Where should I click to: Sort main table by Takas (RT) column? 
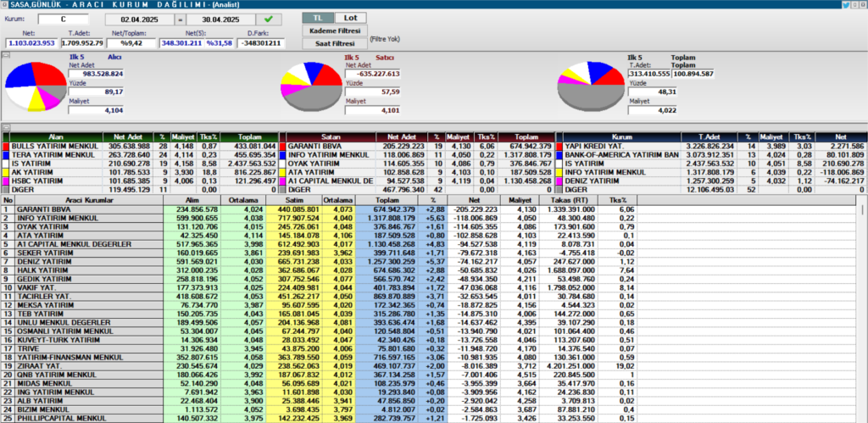coord(568,200)
